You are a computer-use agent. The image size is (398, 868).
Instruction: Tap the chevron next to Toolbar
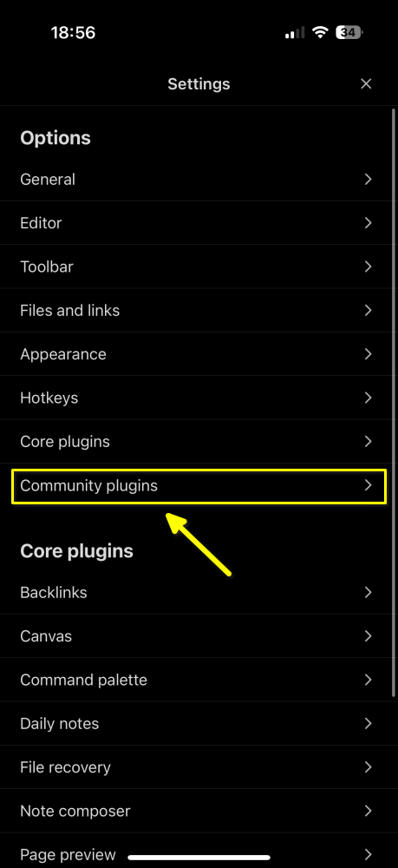[369, 266]
